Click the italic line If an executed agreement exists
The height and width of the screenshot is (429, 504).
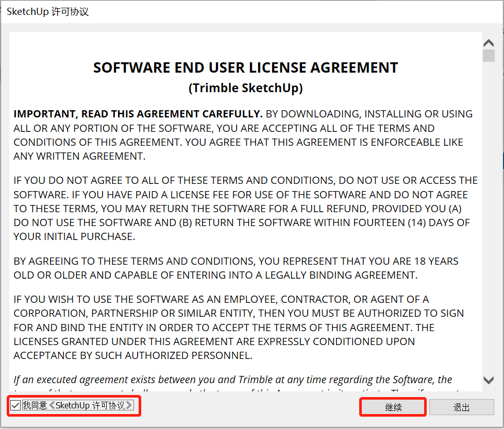pos(233,380)
